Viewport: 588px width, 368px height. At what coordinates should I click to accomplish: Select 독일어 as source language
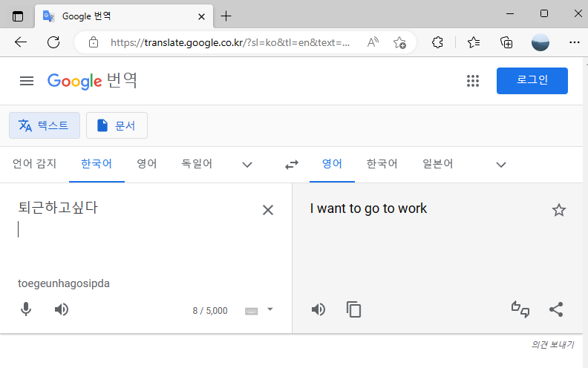[x=197, y=164]
